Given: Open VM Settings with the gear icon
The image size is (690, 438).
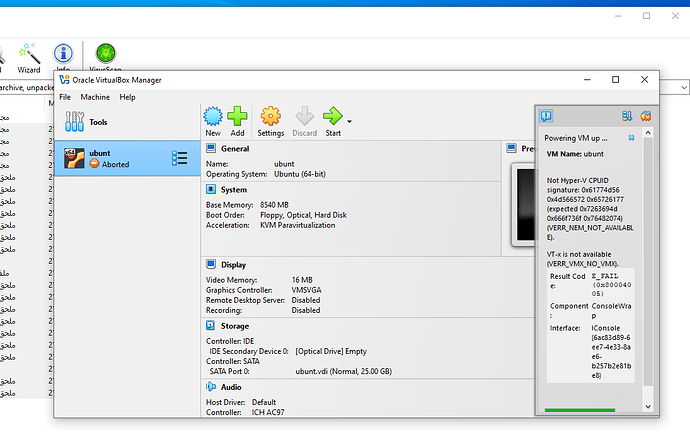Looking at the screenshot, I should pyautogui.click(x=270, y=118).
